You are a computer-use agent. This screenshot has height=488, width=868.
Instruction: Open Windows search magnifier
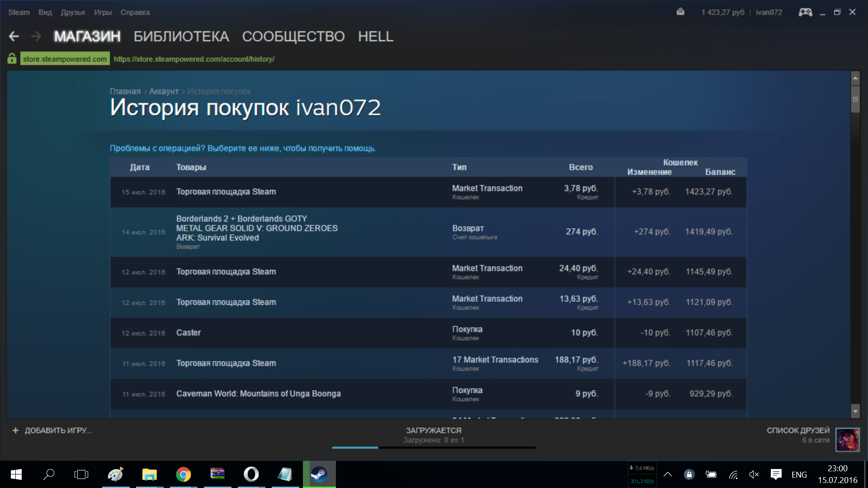49,474
